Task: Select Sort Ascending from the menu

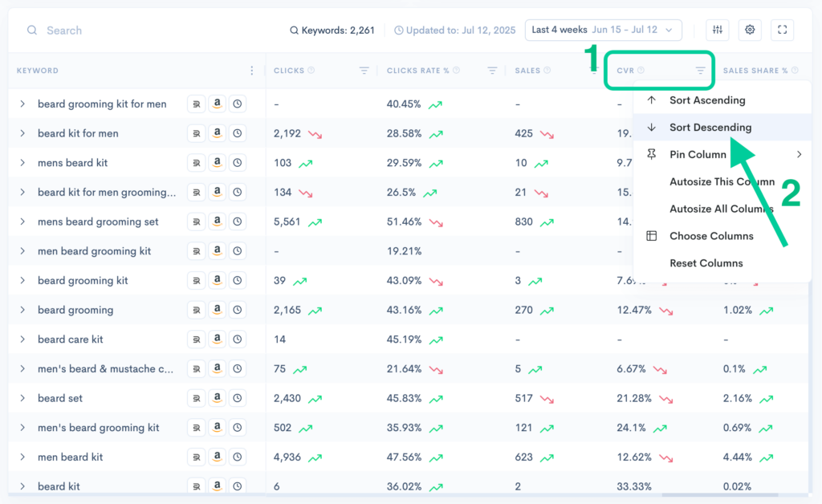Action: [722, 100]
